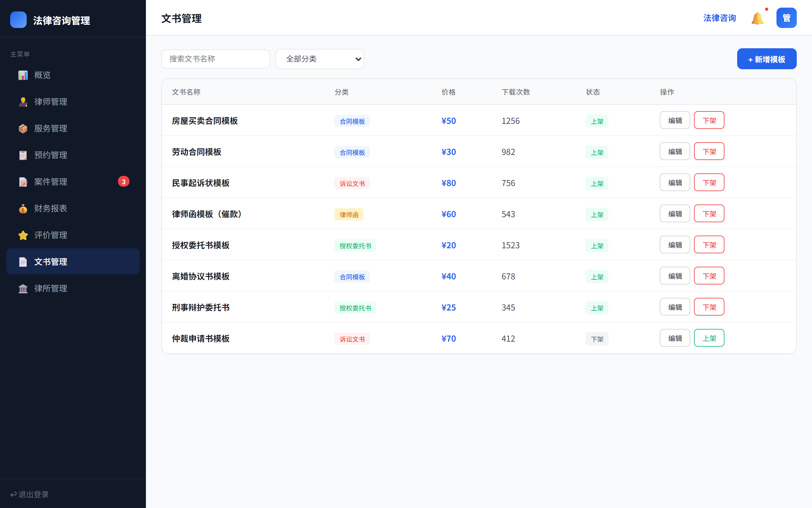Click the document icon beside 文书管理
The width and height of the screenshot is (812, 508).
pyautogui.click(x=23, y=262)
